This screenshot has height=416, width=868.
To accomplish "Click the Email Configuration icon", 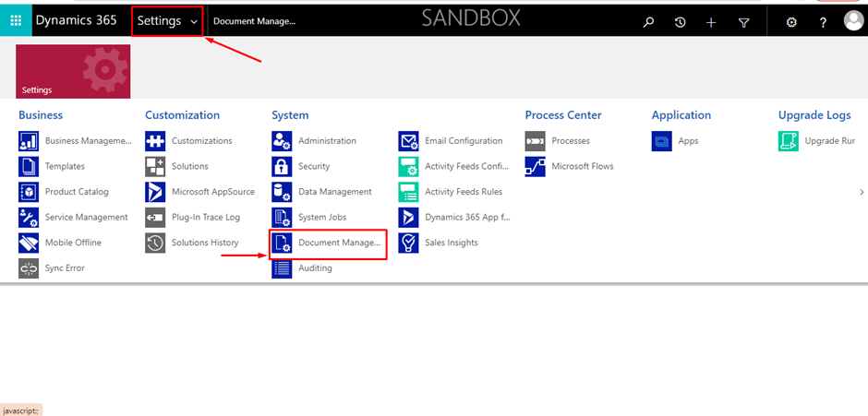I will click(x=408, y=141).
